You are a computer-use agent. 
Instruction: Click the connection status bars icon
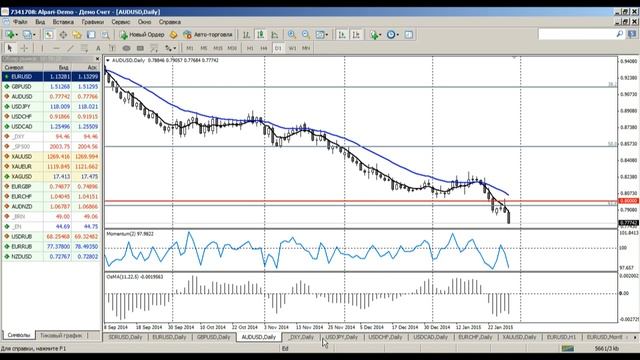(568, 348)
